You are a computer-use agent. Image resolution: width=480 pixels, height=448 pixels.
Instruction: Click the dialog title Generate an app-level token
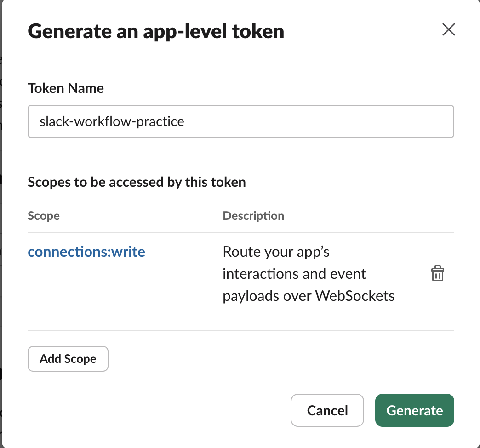156,31
